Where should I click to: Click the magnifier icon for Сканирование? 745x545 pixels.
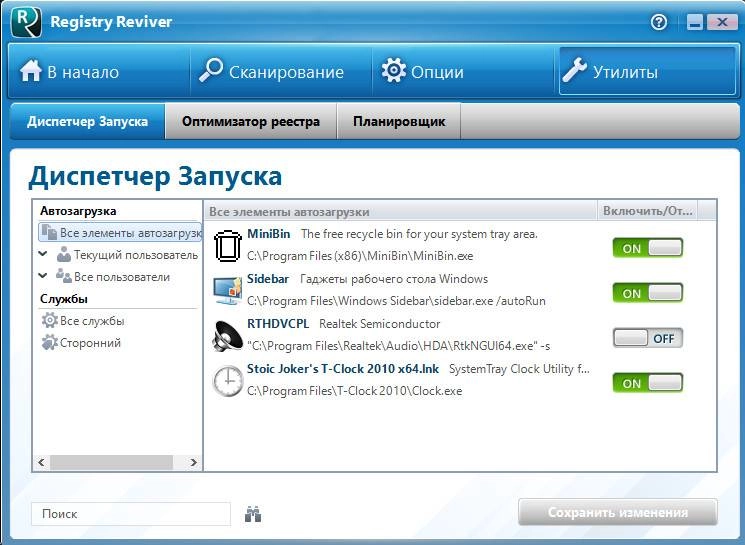(x=210, y=70)
